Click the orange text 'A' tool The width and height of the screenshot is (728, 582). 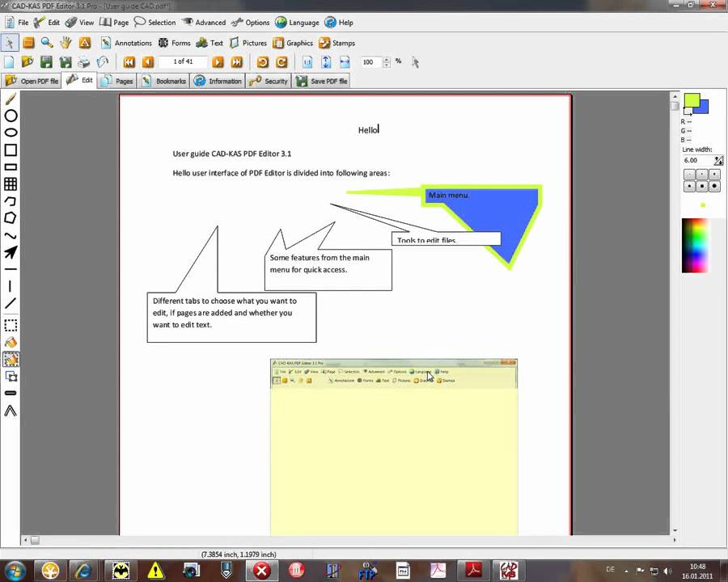pos(84,43)
